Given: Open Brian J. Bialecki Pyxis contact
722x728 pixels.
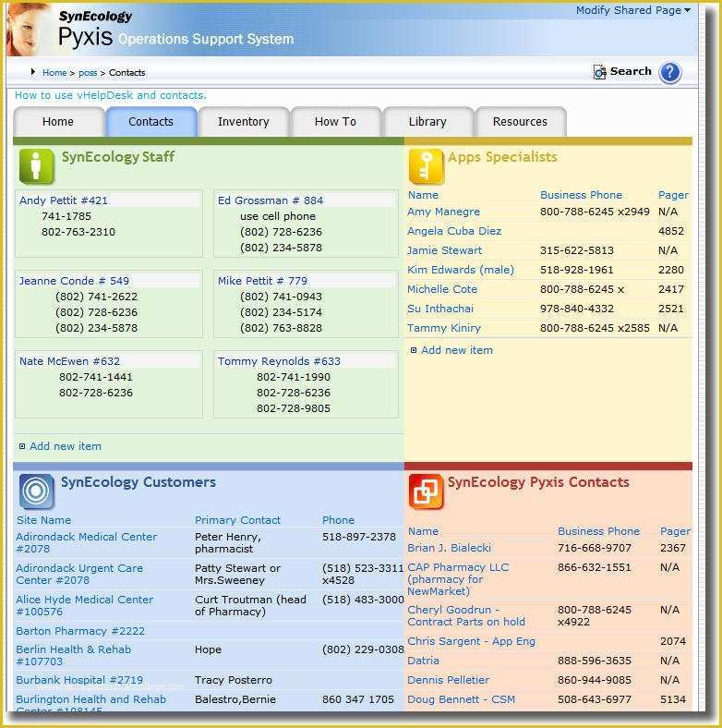Looking at the screenshot, I should pyautogui.click(x=449, y=548).
